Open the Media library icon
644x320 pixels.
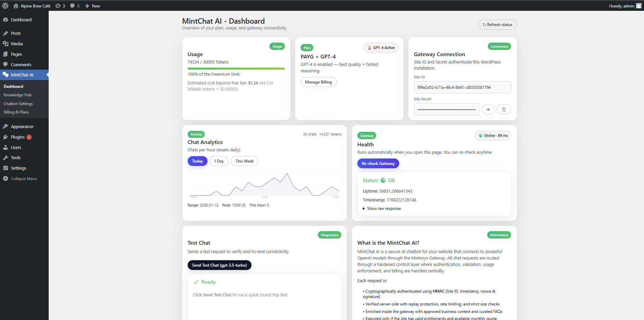pos(6,44)
